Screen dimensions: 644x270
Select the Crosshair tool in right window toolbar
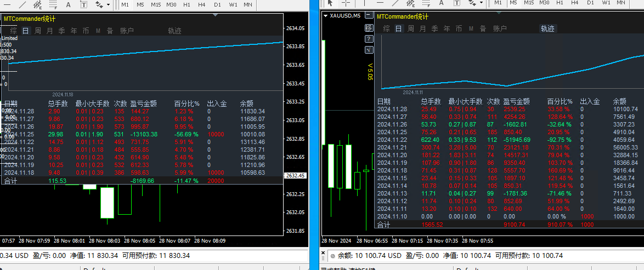346,3
